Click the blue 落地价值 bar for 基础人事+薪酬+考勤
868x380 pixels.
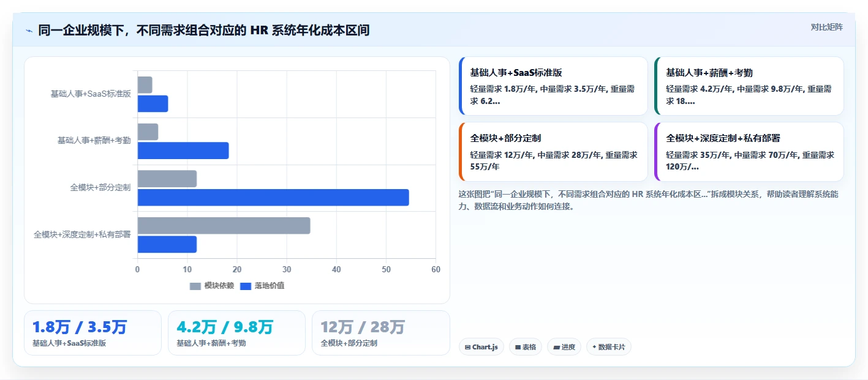click(x=183, y=151)
